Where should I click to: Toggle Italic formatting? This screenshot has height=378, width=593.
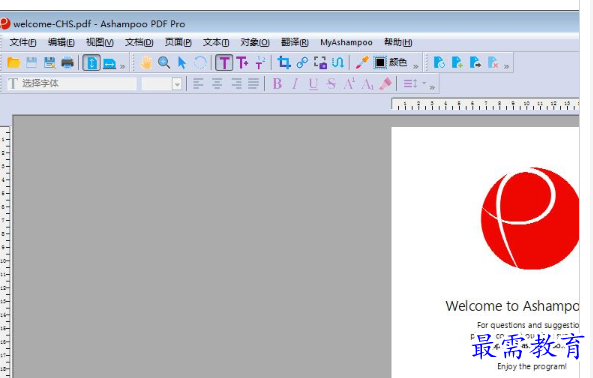click(295, 84)
